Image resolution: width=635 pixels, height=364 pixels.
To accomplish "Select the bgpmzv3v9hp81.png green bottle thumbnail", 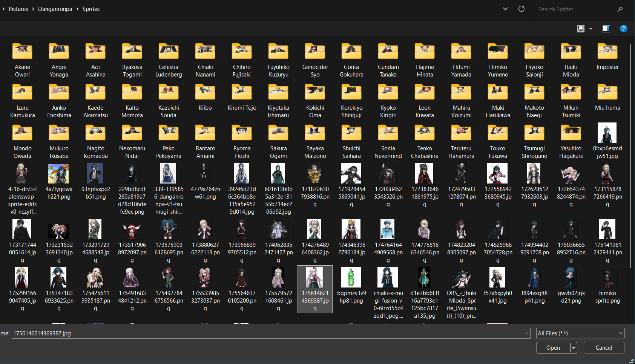I will click(351, 278).
